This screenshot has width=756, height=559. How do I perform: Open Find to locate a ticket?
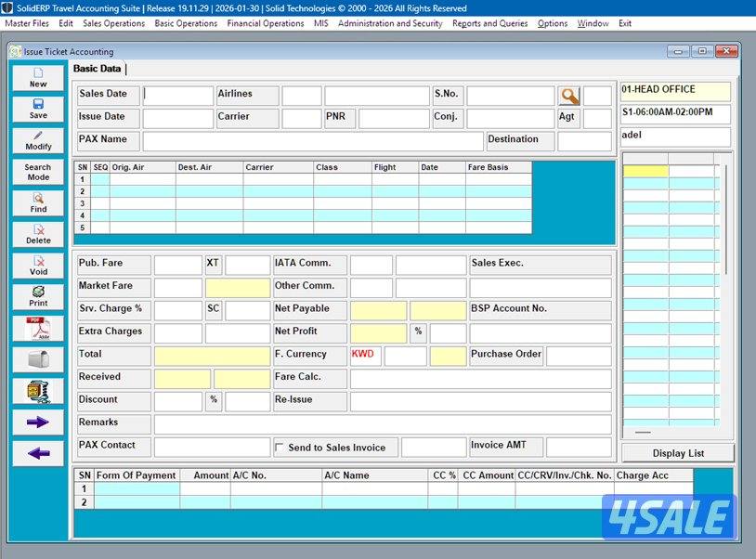(x=37, y=202)
